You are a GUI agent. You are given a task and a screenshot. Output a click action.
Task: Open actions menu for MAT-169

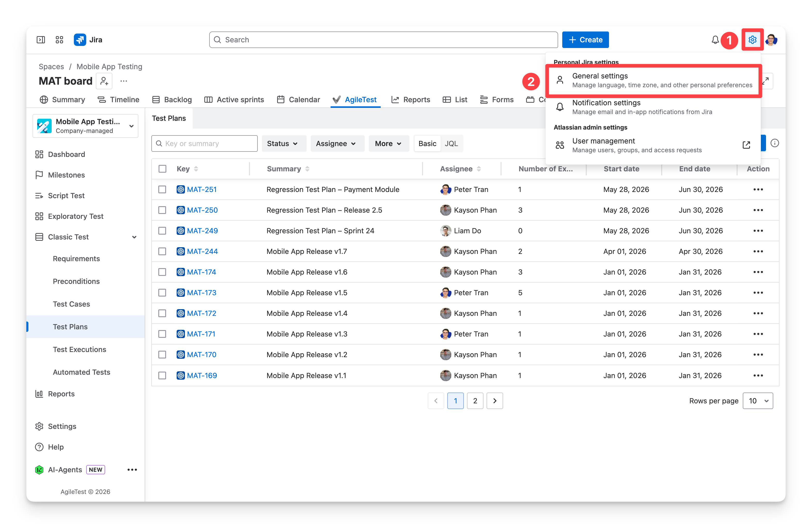tap(758, 376)
